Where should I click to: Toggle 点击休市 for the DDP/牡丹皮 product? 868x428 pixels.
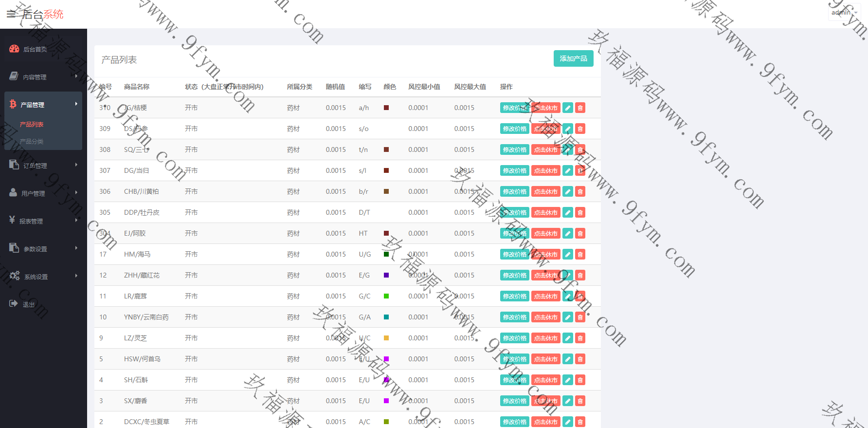point(545,212)
